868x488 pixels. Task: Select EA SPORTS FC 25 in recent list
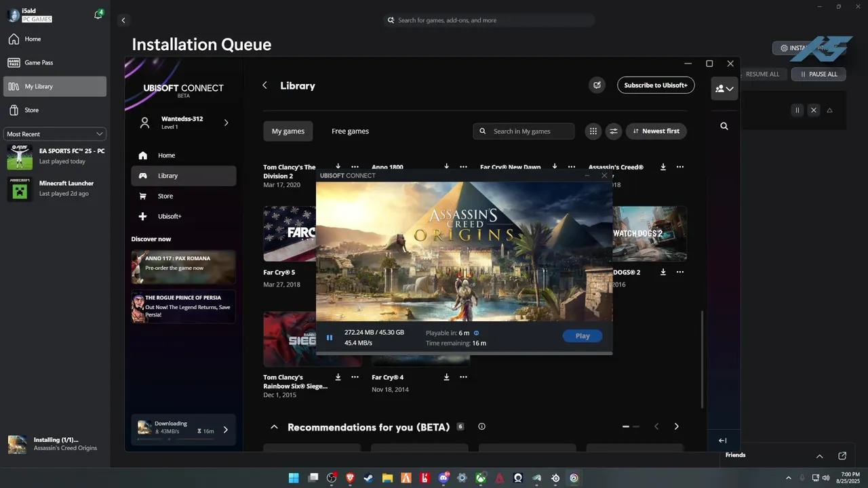[x=55, y=157]
